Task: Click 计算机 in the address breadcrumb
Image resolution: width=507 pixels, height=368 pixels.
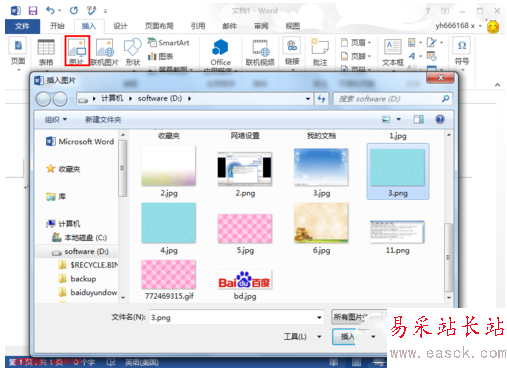Action: click(112, 98)
